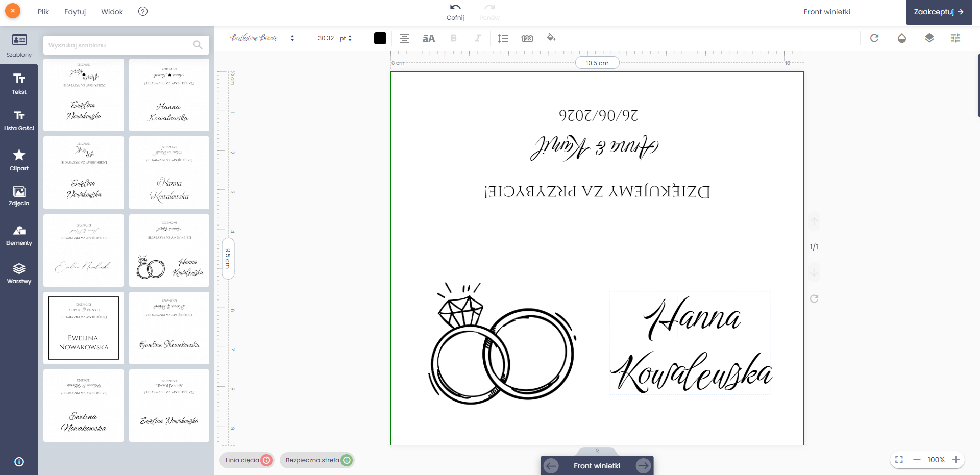Screen dimensions: 980x475
Task: Toggle the Linia cięcia cut line
Action: click(x=247, y=460)
